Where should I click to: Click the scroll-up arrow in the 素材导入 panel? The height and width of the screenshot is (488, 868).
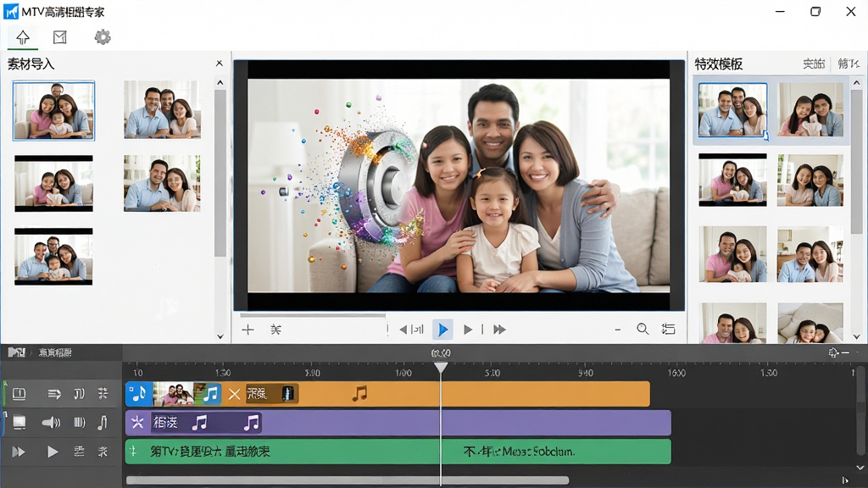(x=220, y=82)
